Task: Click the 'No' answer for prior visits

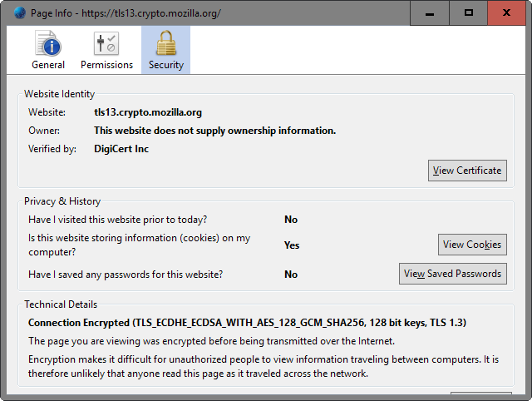Action: pyautogui.click(x=291, y=220)
